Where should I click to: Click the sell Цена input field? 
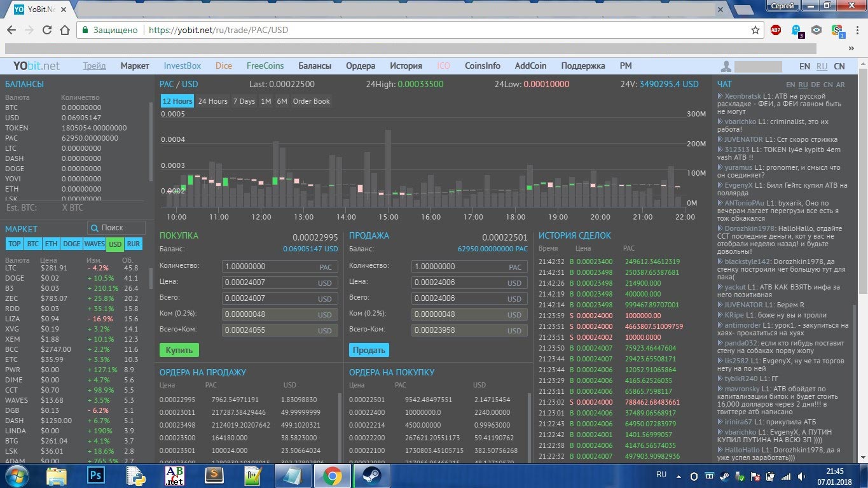click(470, 282)
